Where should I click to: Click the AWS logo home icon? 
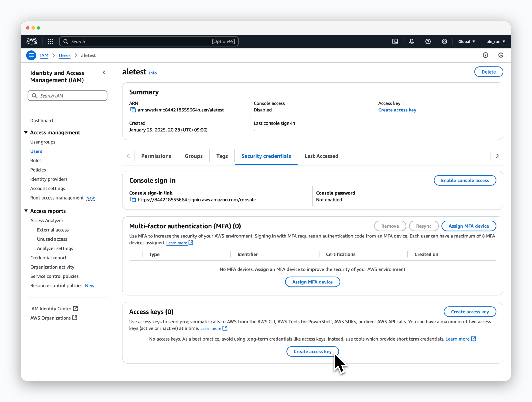31,41
